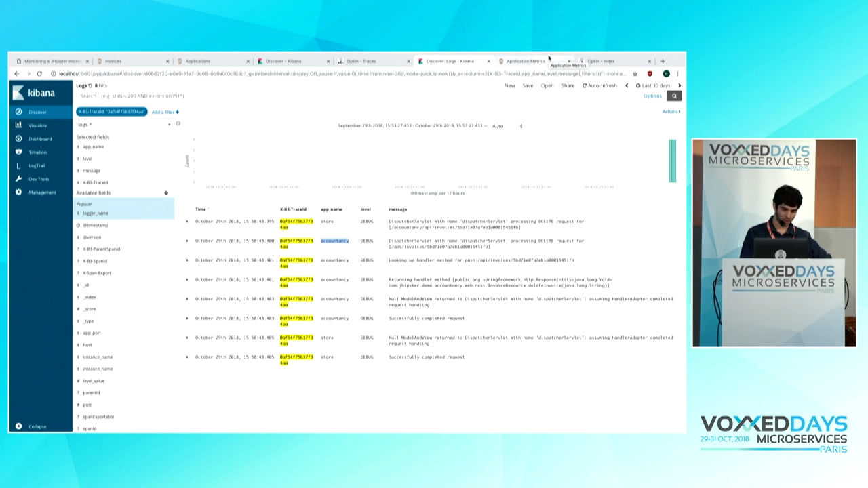This screenshot has width=868, height=488.
Task: Switch to the Application Metrics tab
Action: tap(534, 61)
